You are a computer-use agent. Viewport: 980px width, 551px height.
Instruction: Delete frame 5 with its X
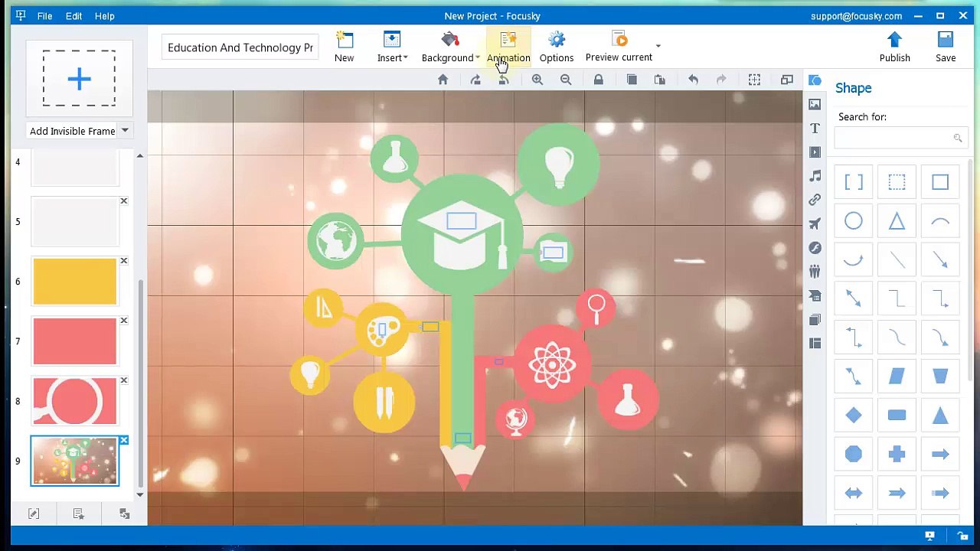(x=123, y=201)
